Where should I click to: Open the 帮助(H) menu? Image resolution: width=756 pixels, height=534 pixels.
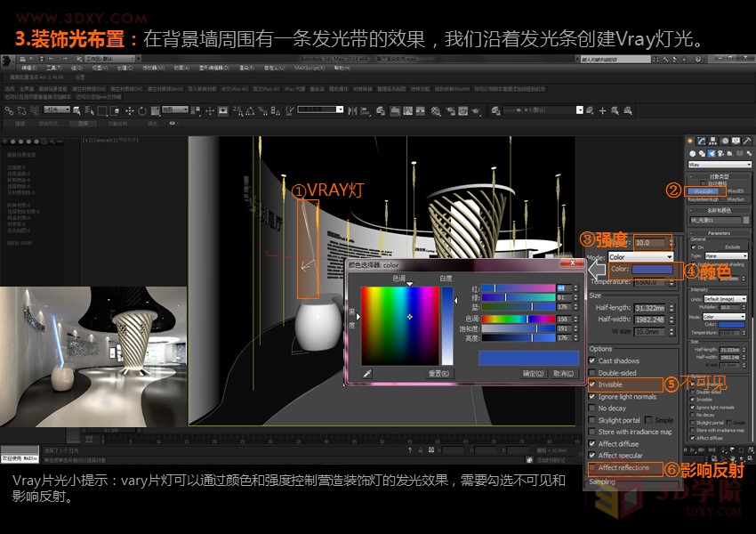coord(342,69)
